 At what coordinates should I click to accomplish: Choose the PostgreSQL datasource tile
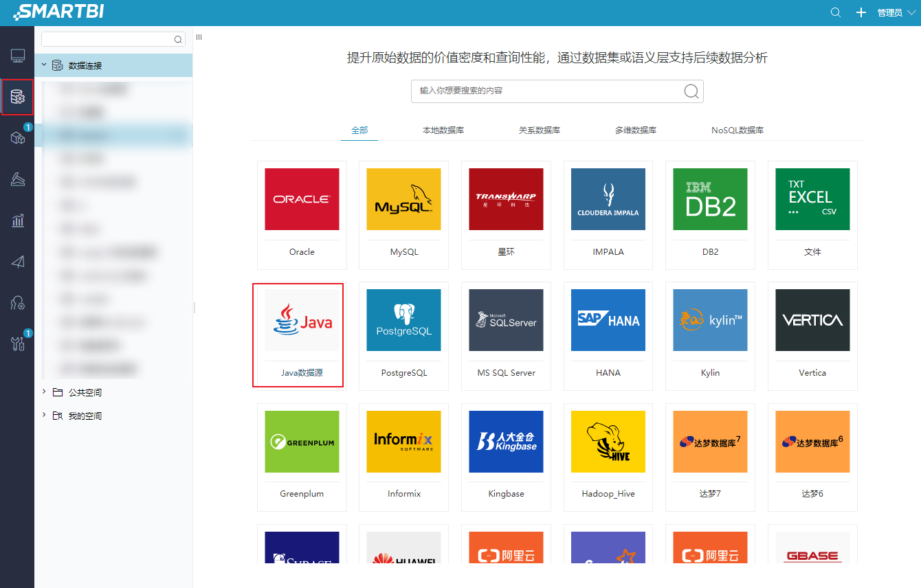click(404, 336)
